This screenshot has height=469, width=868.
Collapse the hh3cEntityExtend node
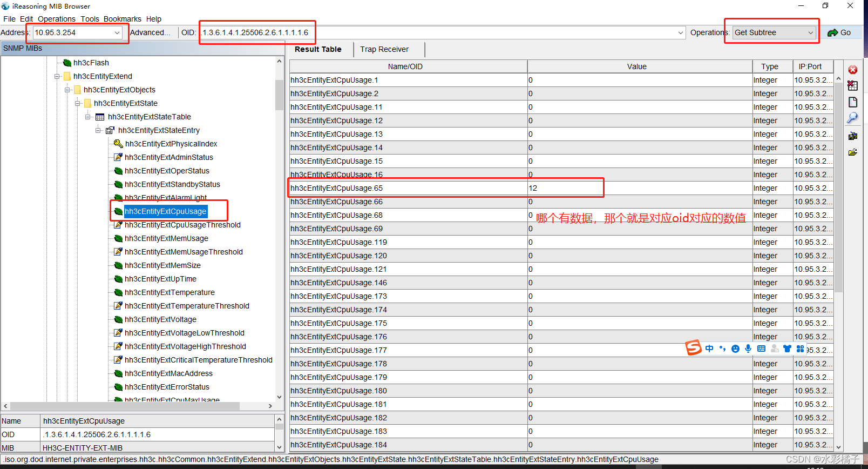[57, 76]
